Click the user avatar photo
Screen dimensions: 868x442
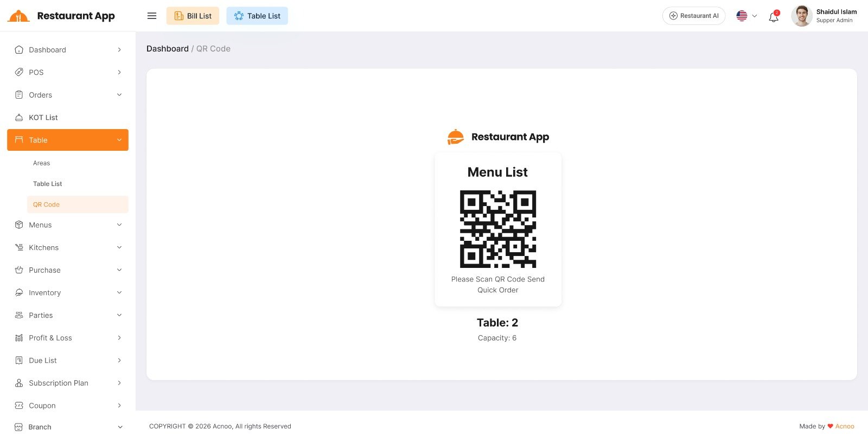pyautogui.click(x=802, y=16)
